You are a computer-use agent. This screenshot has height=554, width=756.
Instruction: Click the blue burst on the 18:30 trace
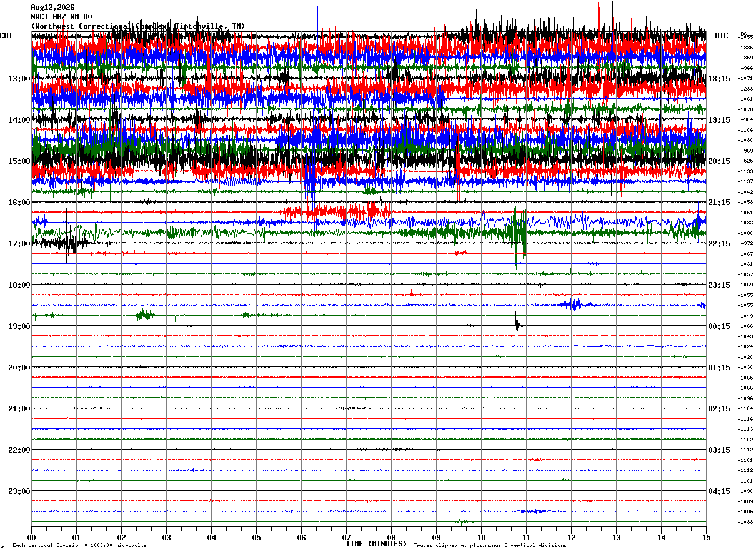[572, 305]
